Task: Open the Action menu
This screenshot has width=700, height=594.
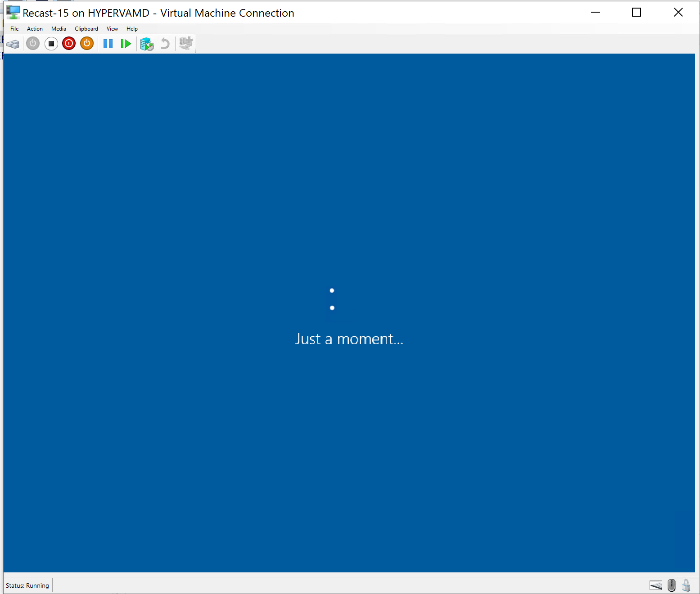Action: (35, 29)
